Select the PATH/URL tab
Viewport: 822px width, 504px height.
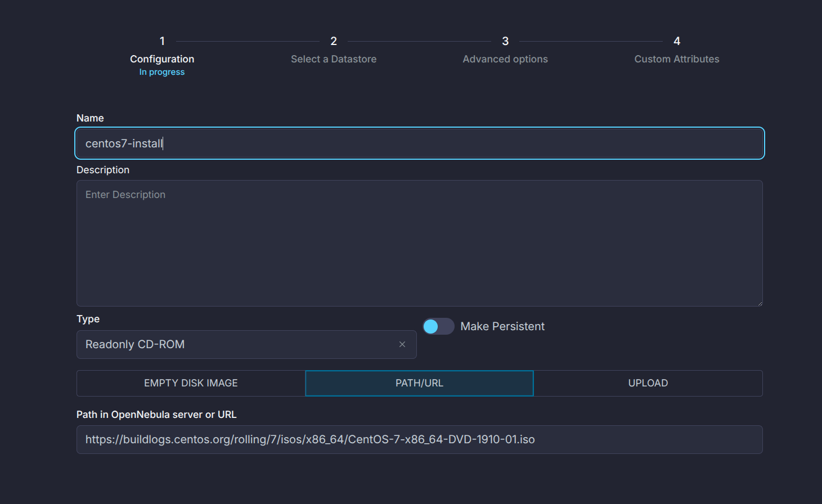click(x=419, y=383)
